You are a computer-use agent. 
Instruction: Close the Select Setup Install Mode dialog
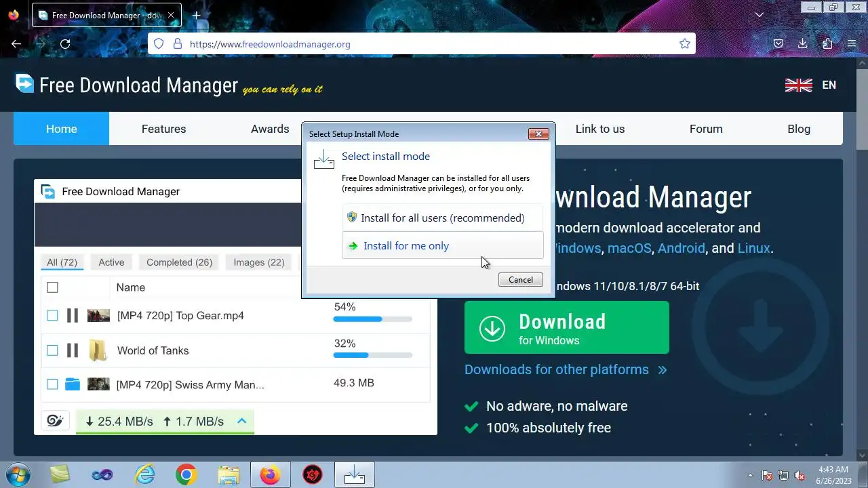click(x=538, y=134)
